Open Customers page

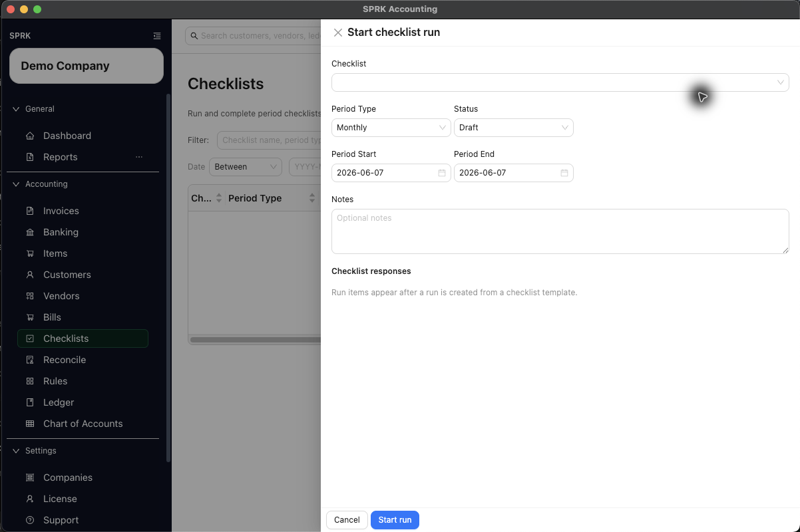click(67, 275)
